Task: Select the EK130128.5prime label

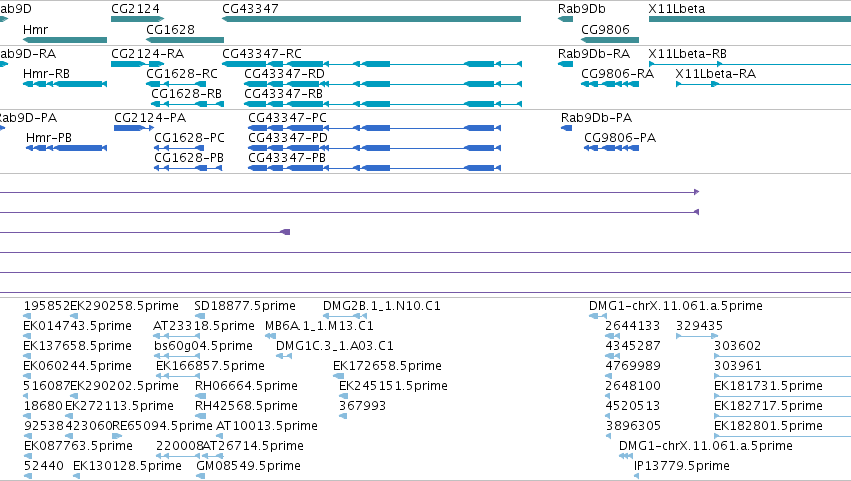Action: [x=127, y=466]
